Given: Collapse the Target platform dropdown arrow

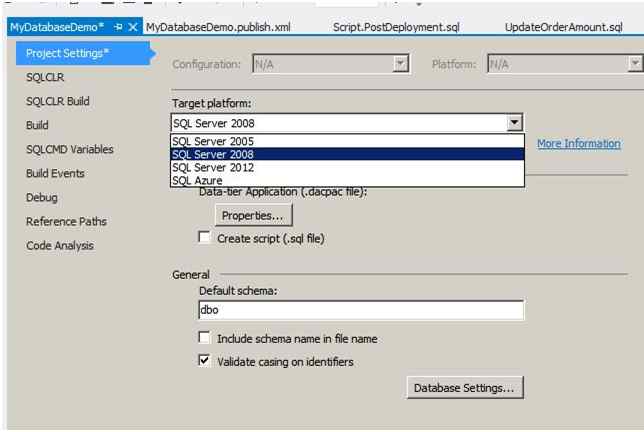Looking at the screenshot, I should point(514,123).
